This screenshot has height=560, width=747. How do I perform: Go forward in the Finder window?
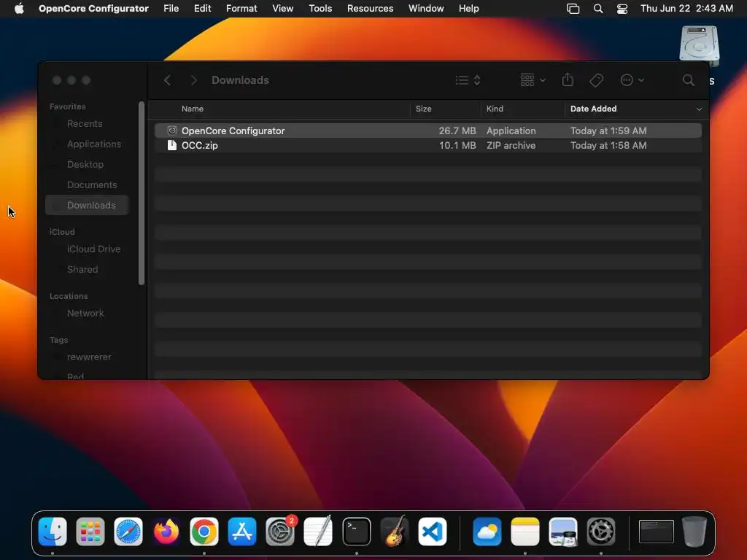tap(193, 80)
